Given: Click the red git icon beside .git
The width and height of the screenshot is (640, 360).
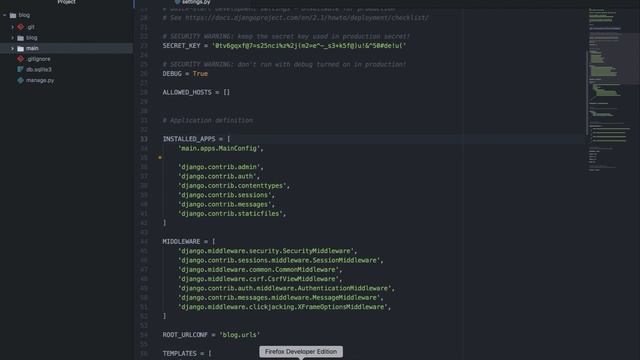Looking at the screenshot, I should click(x=20, y=27).
